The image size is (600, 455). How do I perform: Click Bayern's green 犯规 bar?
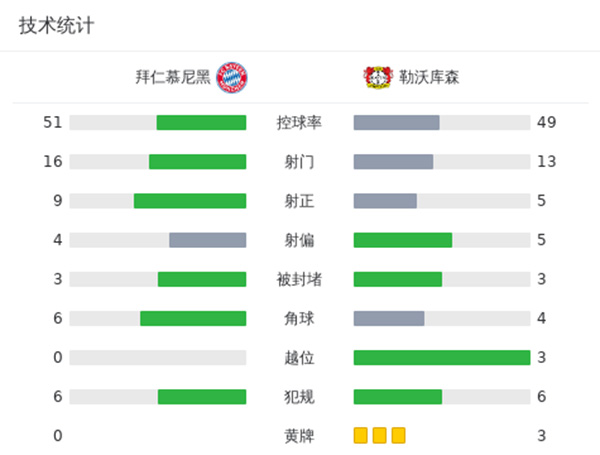click(201, 396)
